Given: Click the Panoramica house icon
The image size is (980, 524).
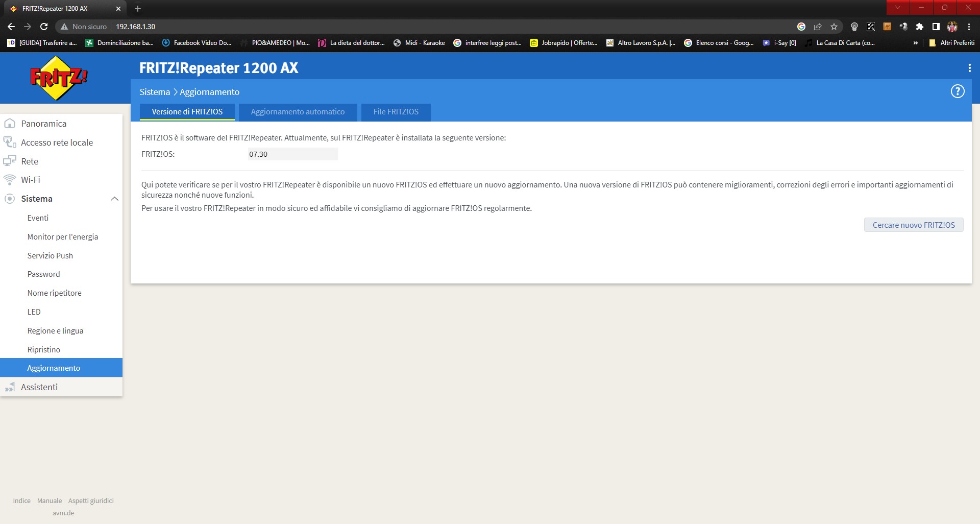Looking at the screenshot, I should (x=10, y=124).
